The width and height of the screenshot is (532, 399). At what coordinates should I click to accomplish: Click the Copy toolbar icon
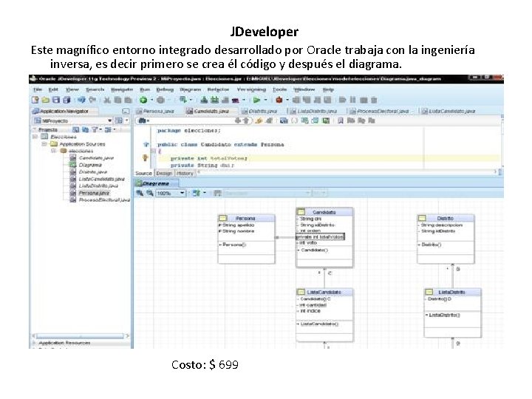[x=117, y=100]
